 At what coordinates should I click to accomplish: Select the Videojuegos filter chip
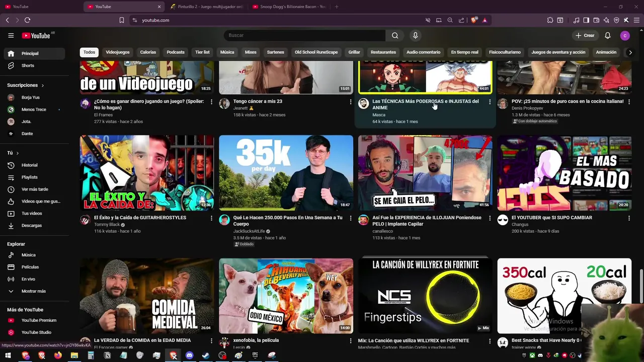pos(117,52)
